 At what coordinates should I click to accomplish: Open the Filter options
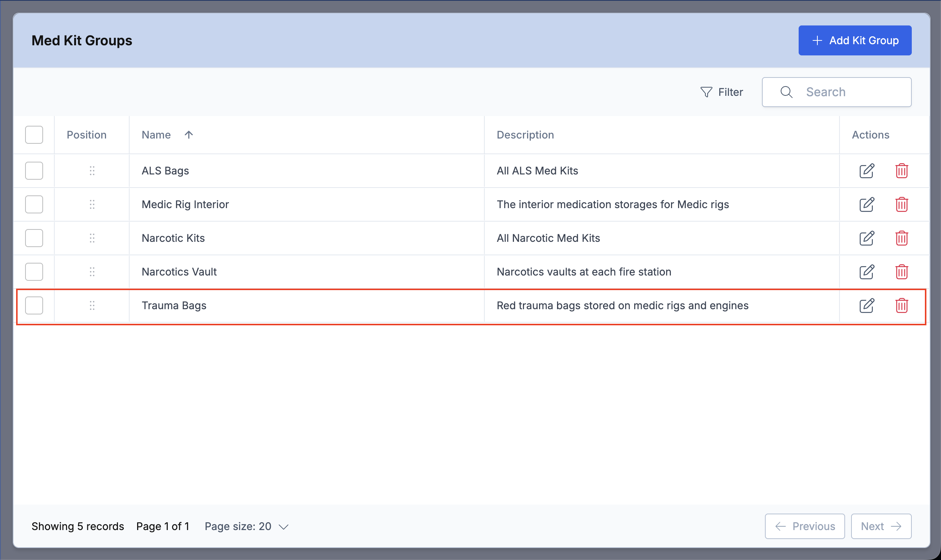pyautogui.click(x=721, y=92)
